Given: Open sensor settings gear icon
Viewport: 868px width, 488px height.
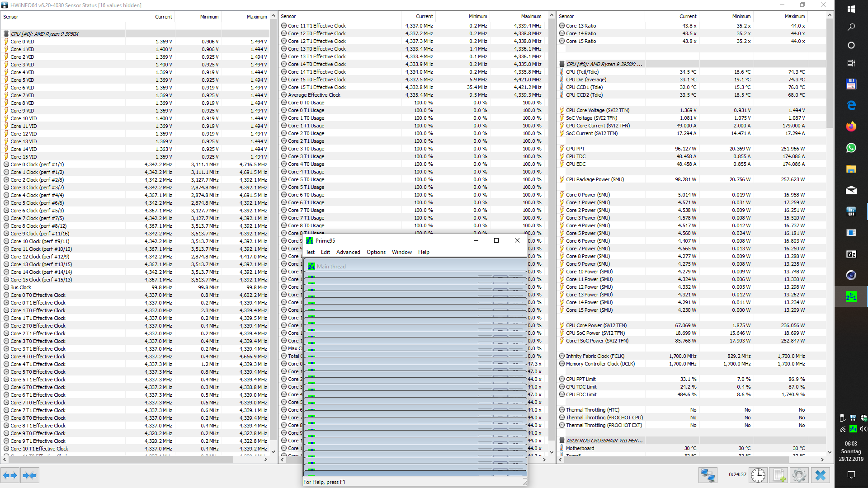Looking at the screenshot, I should pos(799,475).
